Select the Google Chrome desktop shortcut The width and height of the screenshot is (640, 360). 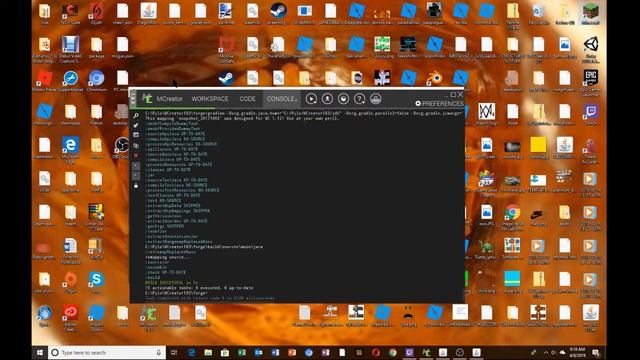click(513, 218)
